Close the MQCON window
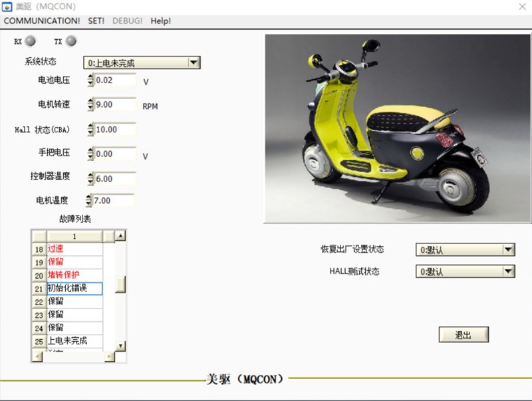Image resolution: width=532 pixels, height=401 pixels. point(522,7)
